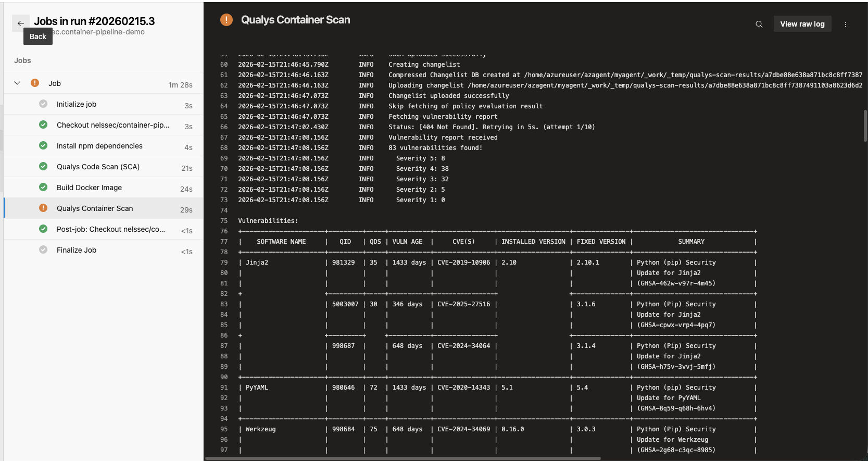Click the orange warning status icon of Job
Viewport: 868px width, 461px height.
(x=35, y=83)
